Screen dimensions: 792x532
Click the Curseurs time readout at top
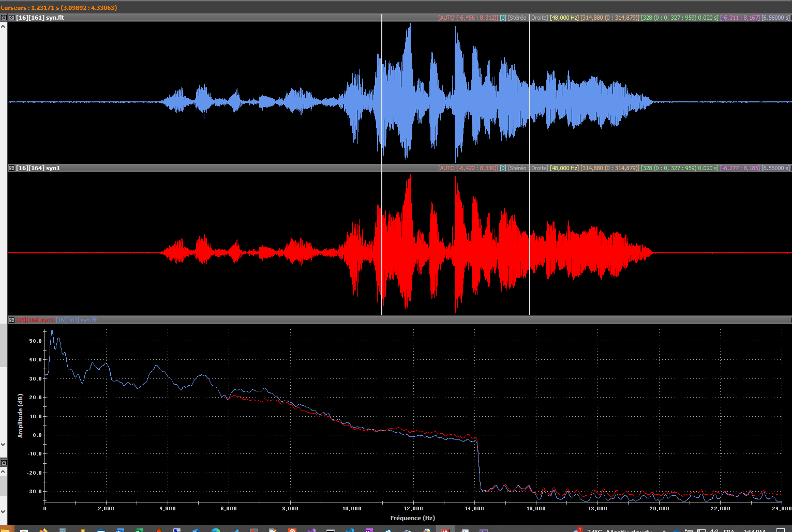pos(58,8)
